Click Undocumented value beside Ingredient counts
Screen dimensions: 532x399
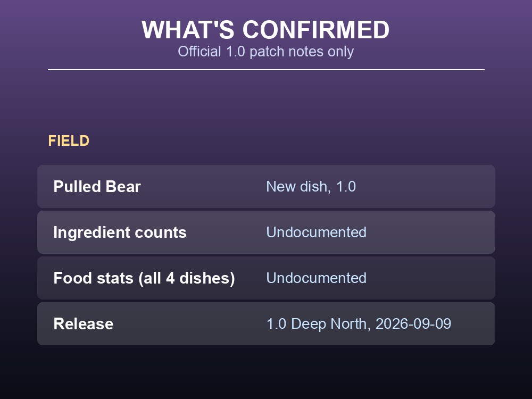[316, 232]
